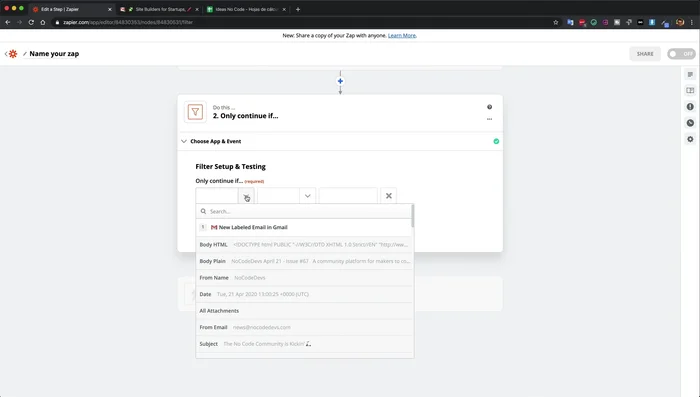Click the browser back arrow
The width and height of the screenshot is (700, 397).
point(8,22)
